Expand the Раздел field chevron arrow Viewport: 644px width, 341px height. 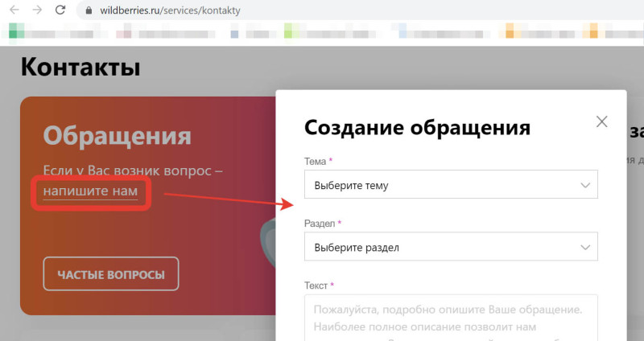(x=585, y=248)
